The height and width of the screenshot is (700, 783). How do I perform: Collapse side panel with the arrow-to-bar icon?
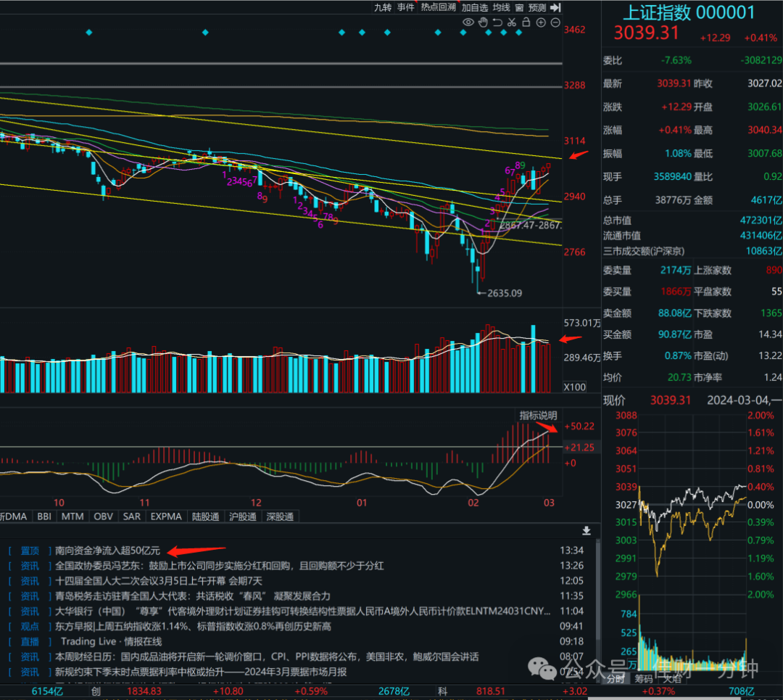pyautogui.click(x=556, y=7)
